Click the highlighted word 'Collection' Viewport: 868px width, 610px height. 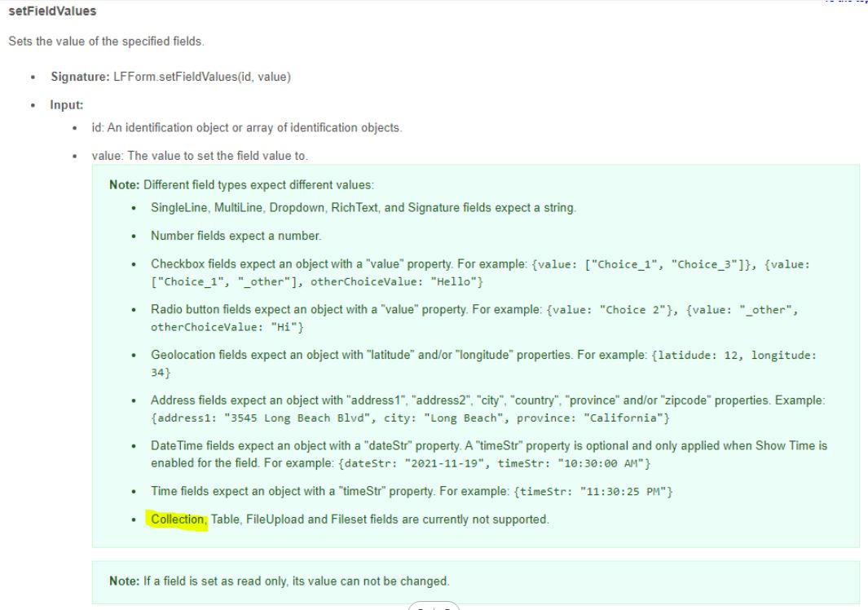[x=178, y=519]
